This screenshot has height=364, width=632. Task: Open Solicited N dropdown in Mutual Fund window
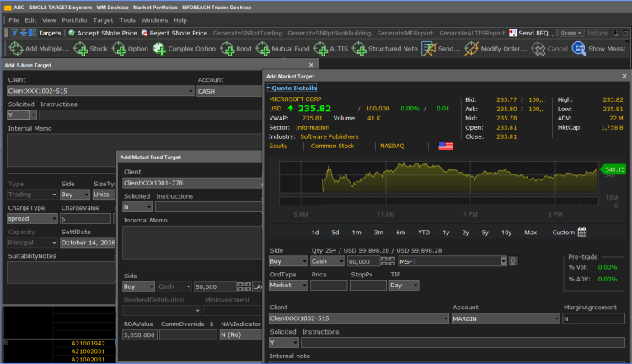pos(149,207)
